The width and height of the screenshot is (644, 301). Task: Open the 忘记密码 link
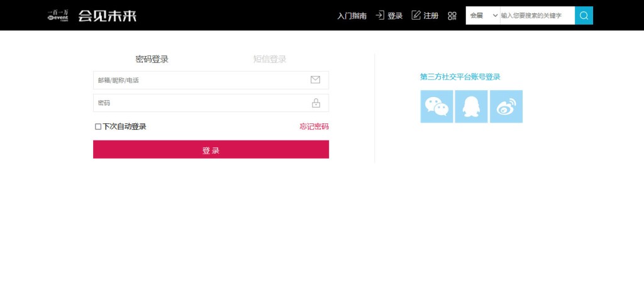[x=314, y=127]
